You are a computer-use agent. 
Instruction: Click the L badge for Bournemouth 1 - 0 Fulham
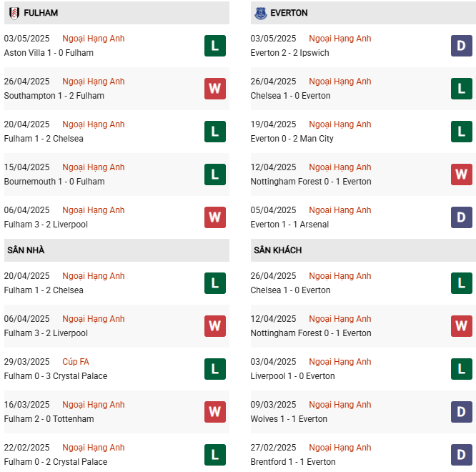pyautogui.click(x=215, y=174)
